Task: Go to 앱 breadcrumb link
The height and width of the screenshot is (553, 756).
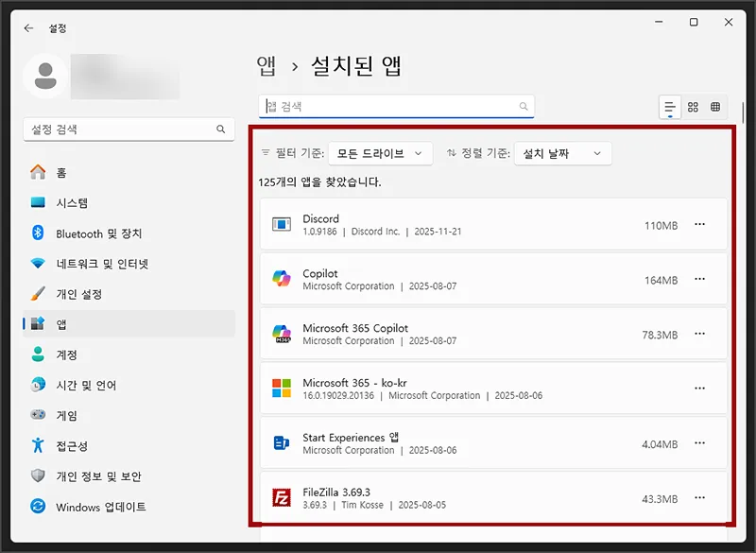Action: pos(266,66)
